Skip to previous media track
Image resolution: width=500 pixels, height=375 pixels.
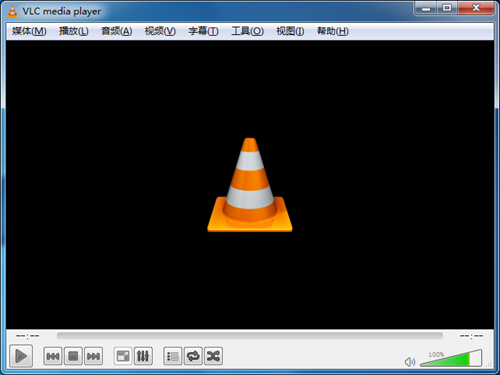point(53,356)
